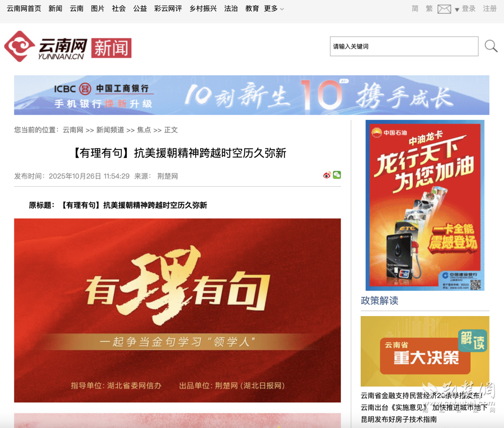
Task: Open the ICBC banner advertisement
Action: pyautogui.click(x=252, y=95)
